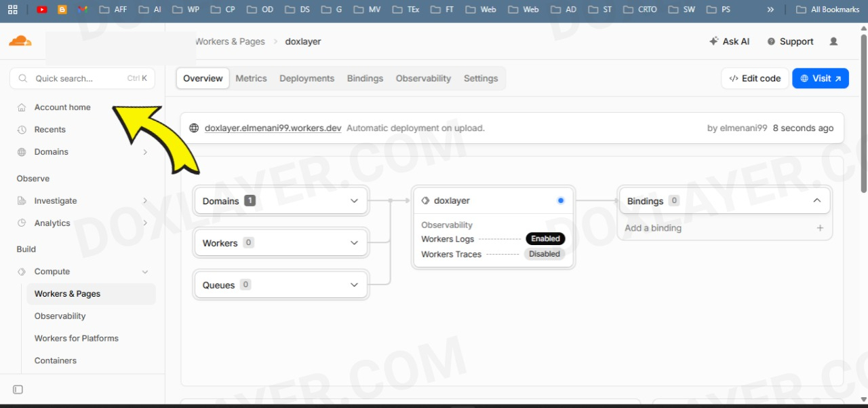Collapse the Bindings panel chevron

[816, 201]
